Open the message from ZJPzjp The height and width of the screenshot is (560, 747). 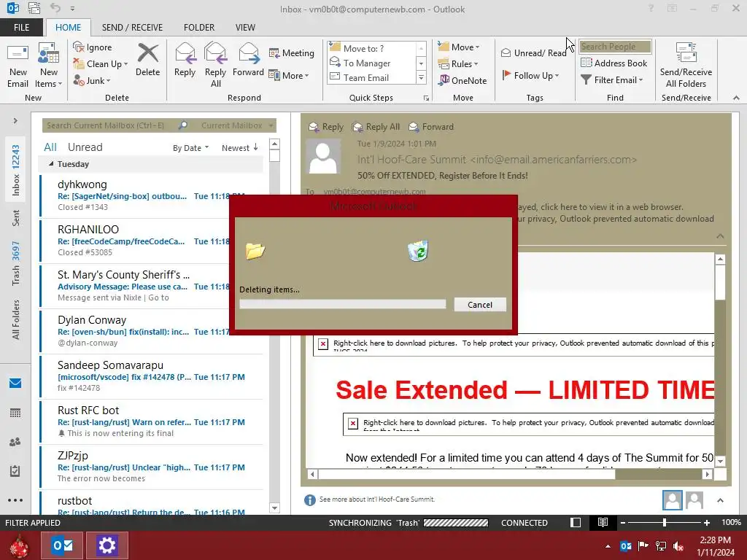click(x=152, y=467)
